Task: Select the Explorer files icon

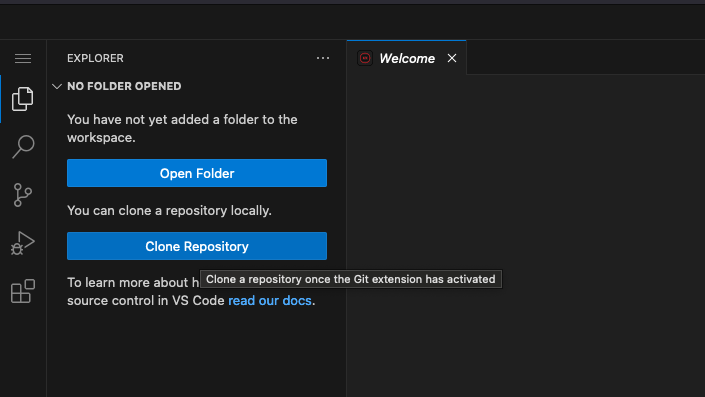Action: coord(23,98)
